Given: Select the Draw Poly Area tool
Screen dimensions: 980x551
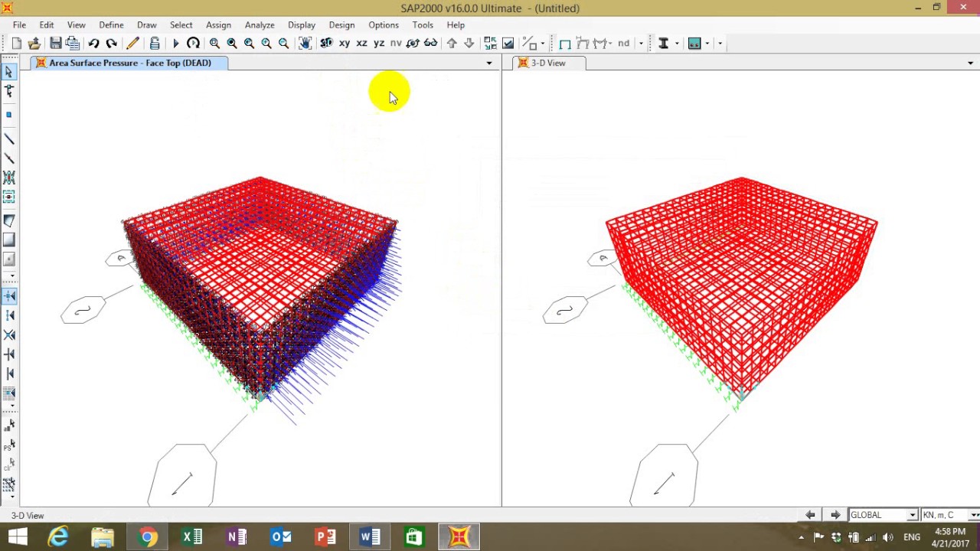Looking at the screenshot, I should pyautogui.click(x=9, y=220).
